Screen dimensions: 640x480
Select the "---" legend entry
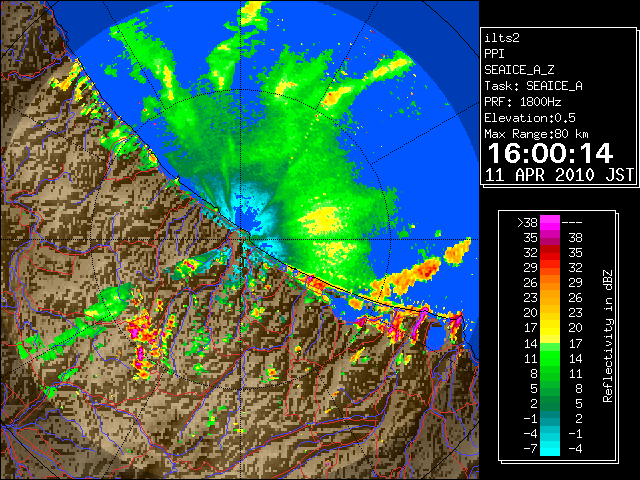tap(572, 223)
